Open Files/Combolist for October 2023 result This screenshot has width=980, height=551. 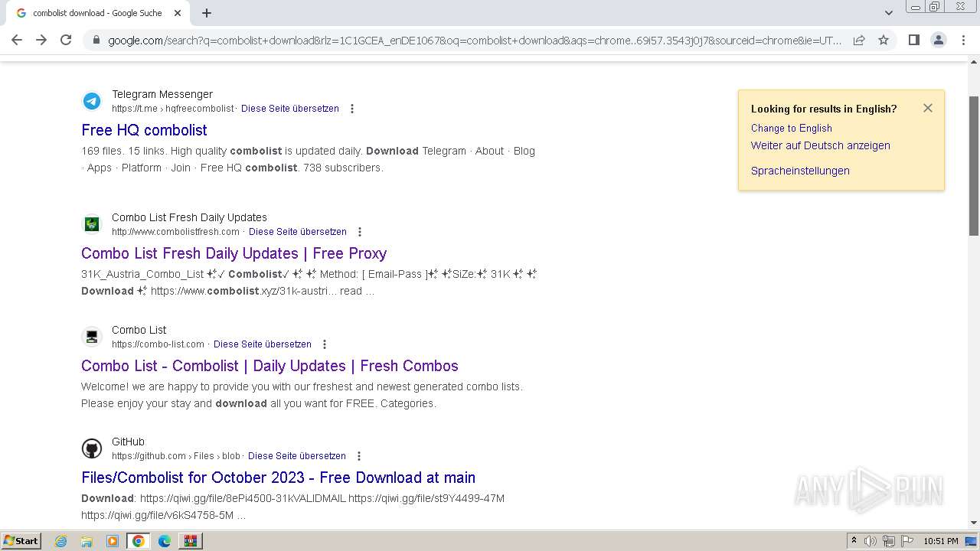[278, 478]
